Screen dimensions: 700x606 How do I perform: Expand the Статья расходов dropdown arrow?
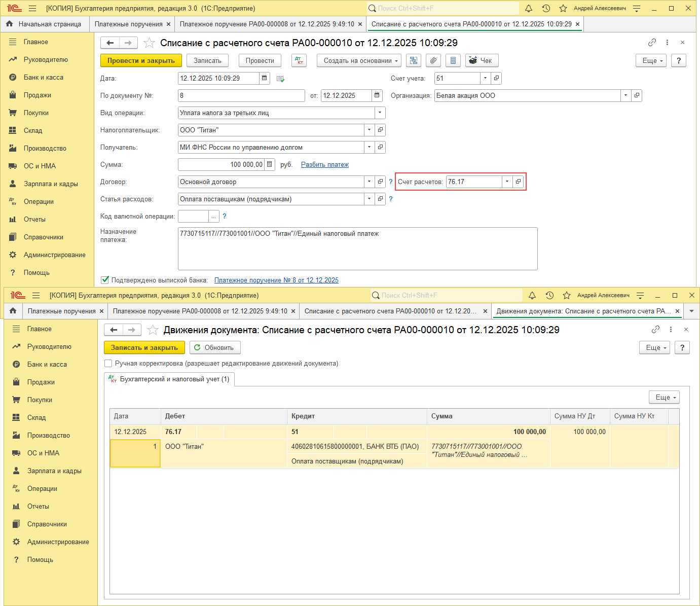coord(370,199)
